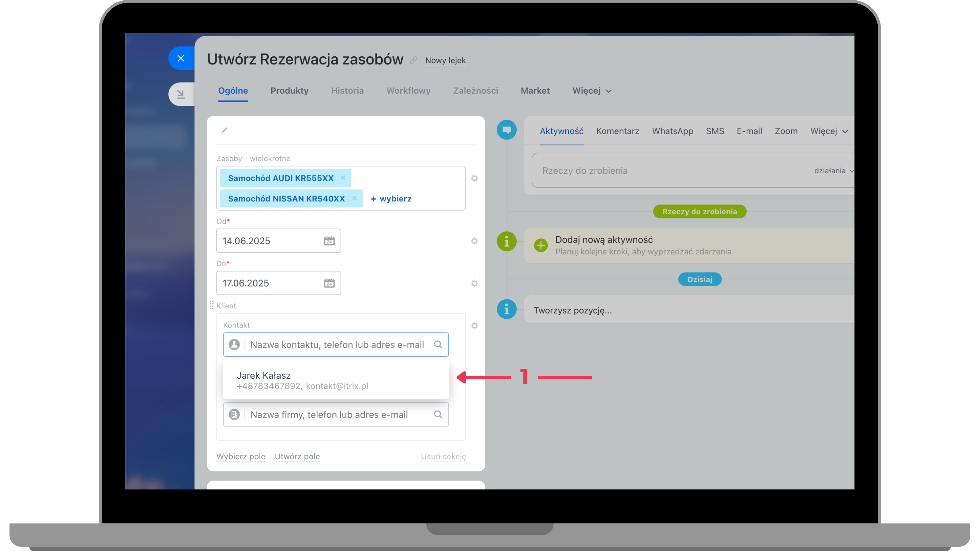The height and width of the screenshot is (551, 980).
Task: Open settings gear for Zasoby field
Action: coord(474,178)
